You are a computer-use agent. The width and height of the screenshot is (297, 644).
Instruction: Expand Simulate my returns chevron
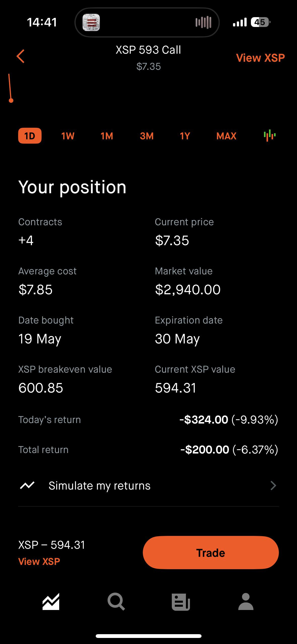273,486
